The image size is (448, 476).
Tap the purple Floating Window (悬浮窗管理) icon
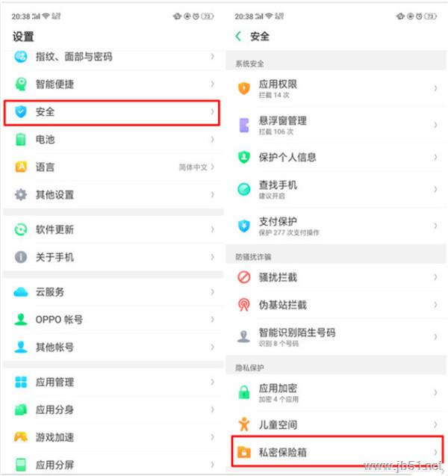[x=243, y=124]
